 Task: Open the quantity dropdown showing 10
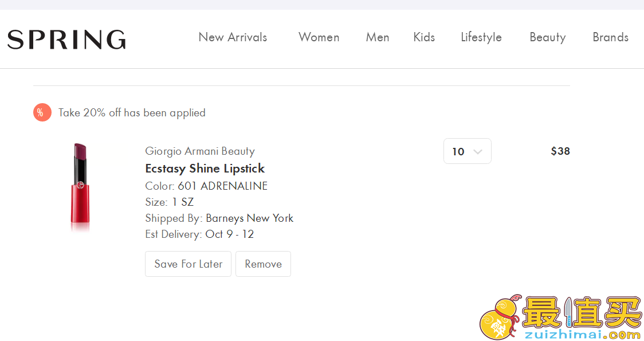468,151
